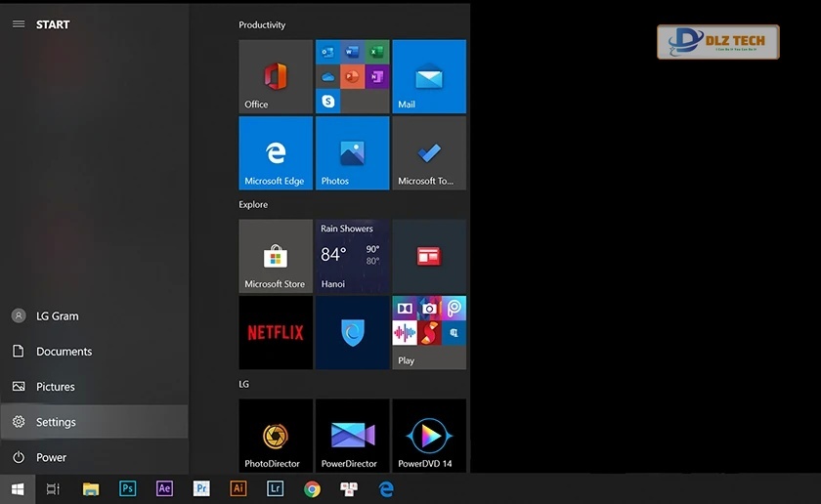Open Skype in the Office folder tile
Screen dimensions: 821x504
[x=327, y=101]
